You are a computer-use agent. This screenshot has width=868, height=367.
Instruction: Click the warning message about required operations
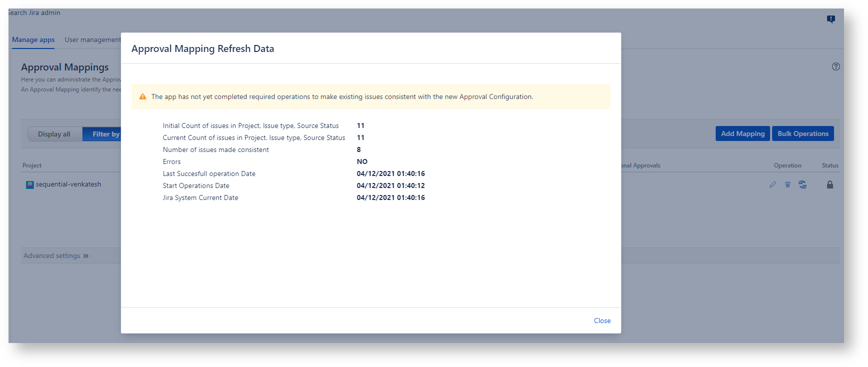342,96
